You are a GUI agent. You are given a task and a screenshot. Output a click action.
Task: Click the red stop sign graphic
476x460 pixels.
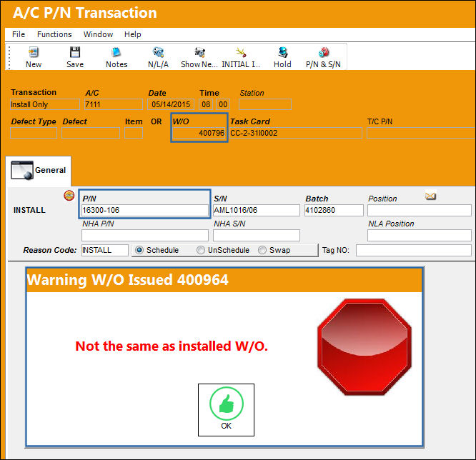pyautogui.click(x=365, y=347)
